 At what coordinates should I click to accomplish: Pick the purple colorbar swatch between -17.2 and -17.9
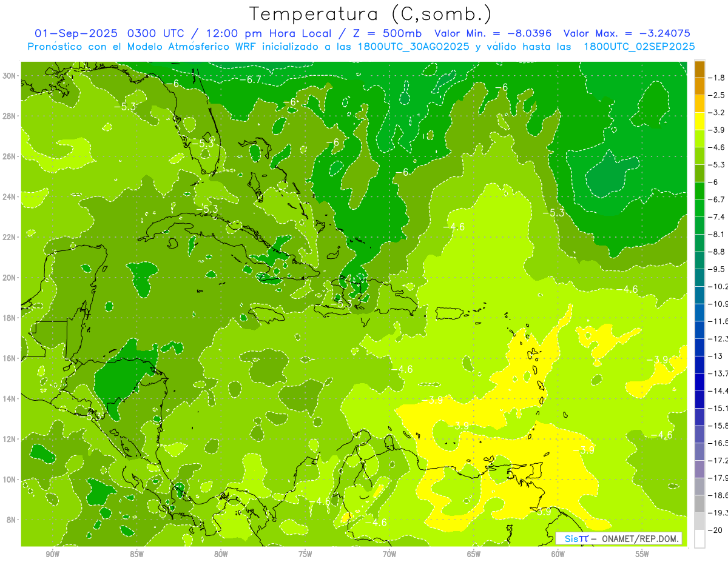(x=699, y=469)
